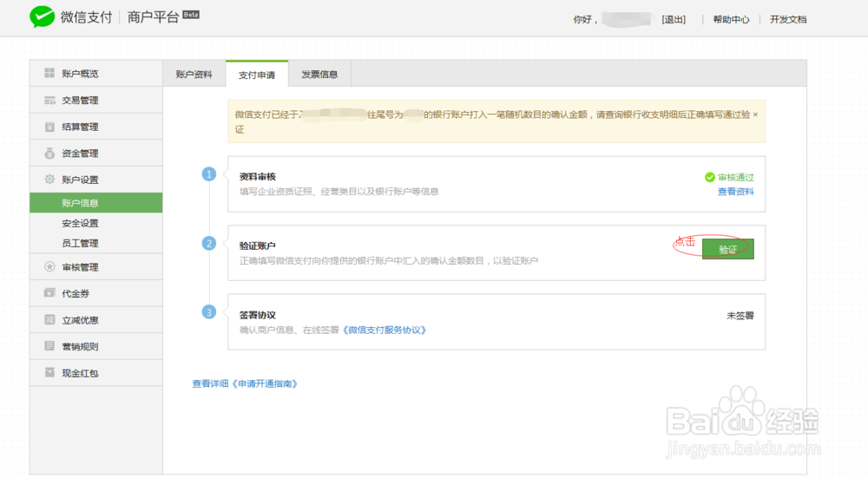Click the 结算管理 sidebar icon
Image resolution: width=868 pixels, height=478 pixels.
pyautogui.click(x=49, y=127)
